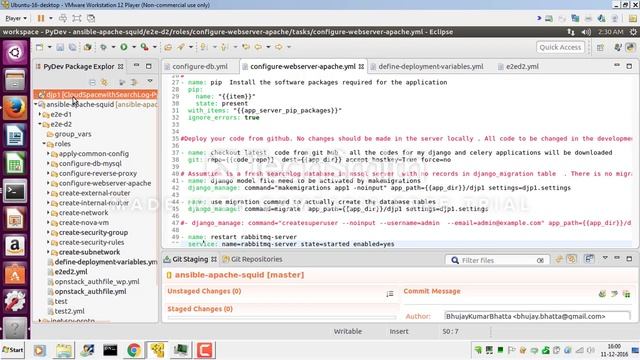
Task: Click ansible-apache-squid [master] repository header
Action: [x=239, y=275]
